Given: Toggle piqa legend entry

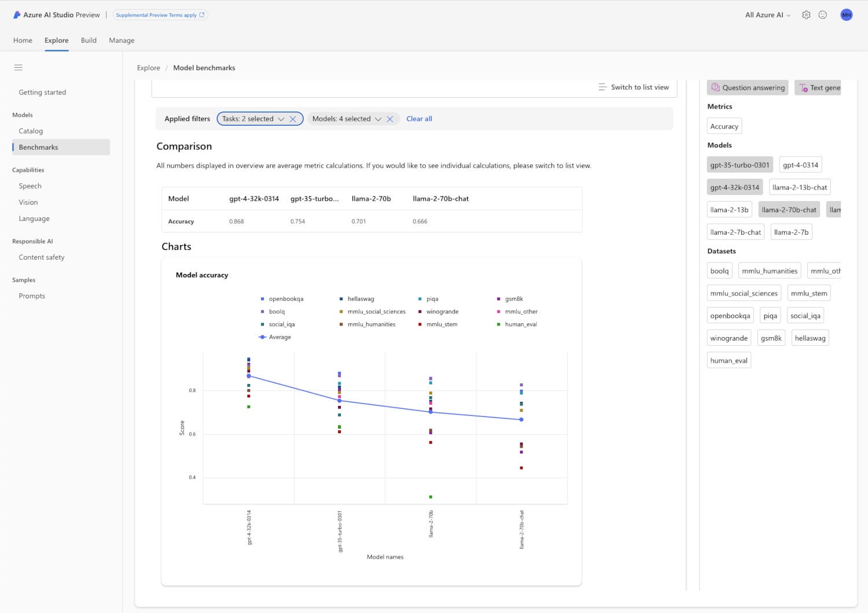Looking at the screenshot, I should (428, 299).
